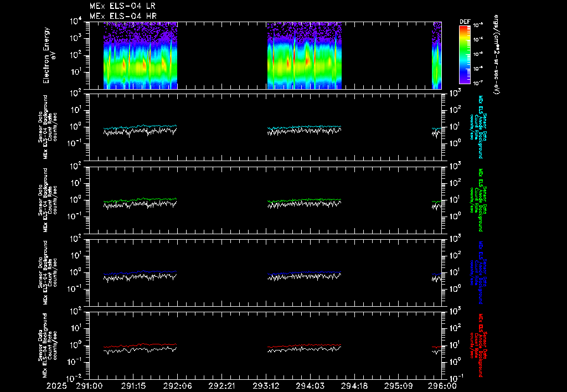Click the '295:09' time axis label
567x392 pixels.
point(398,386)
